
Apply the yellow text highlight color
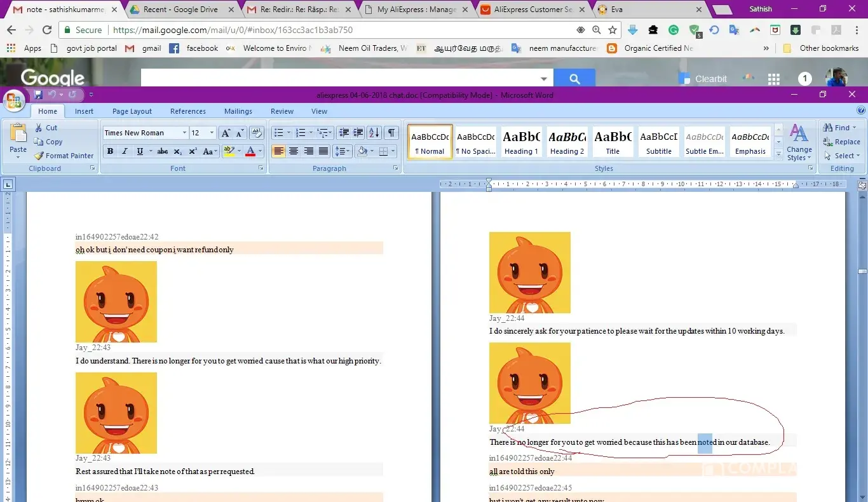click(228, 151)
